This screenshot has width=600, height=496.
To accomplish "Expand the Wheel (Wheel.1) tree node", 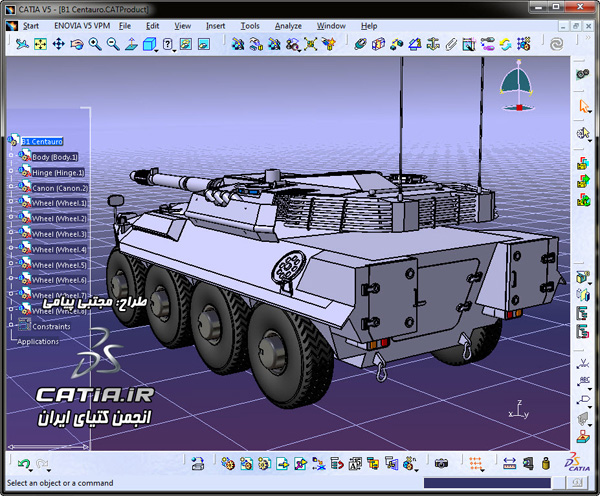I will pyautogui.click(x=11, y=201).
